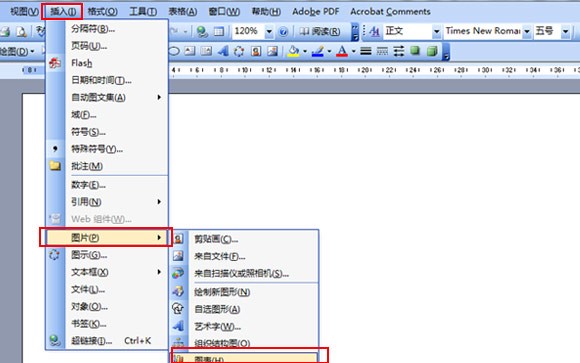
Task: Open the 格式(O) menu
Action: (x=102, y=12)
